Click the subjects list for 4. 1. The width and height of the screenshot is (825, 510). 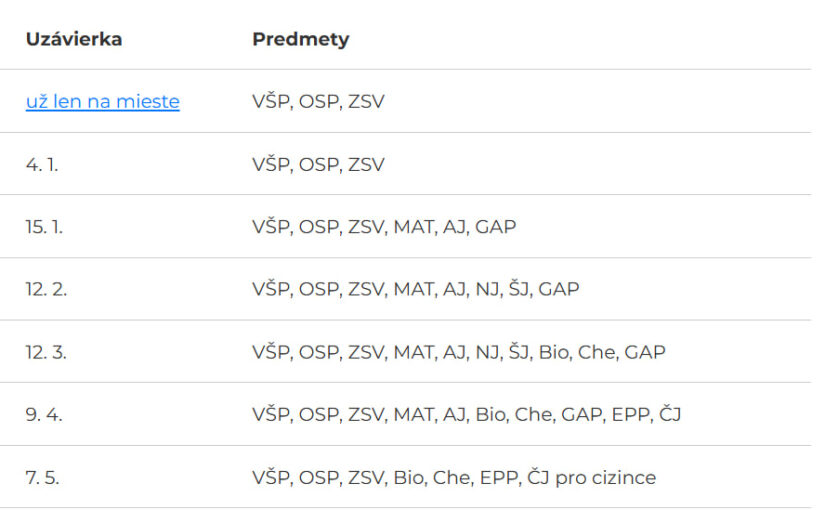coord(318,164)
